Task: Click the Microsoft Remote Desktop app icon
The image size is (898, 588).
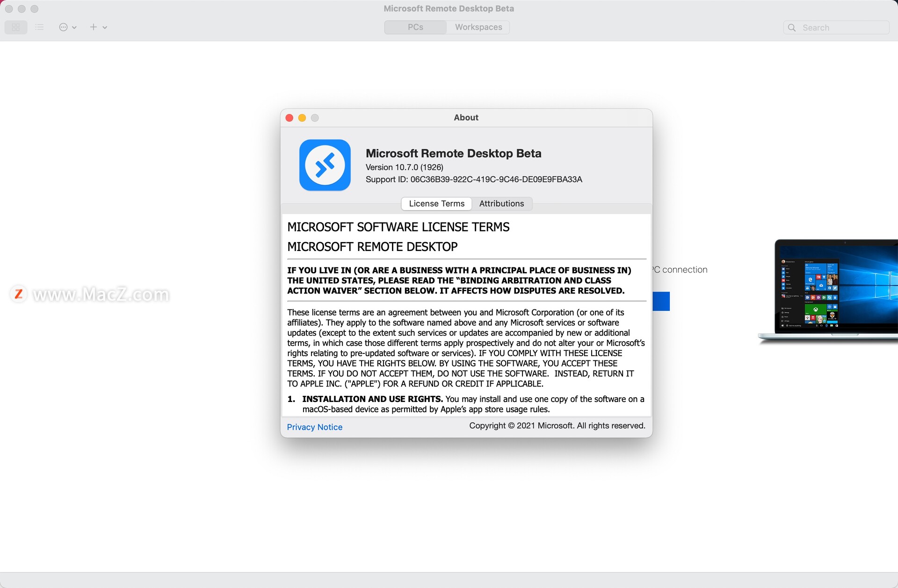Action: (325, 165)
